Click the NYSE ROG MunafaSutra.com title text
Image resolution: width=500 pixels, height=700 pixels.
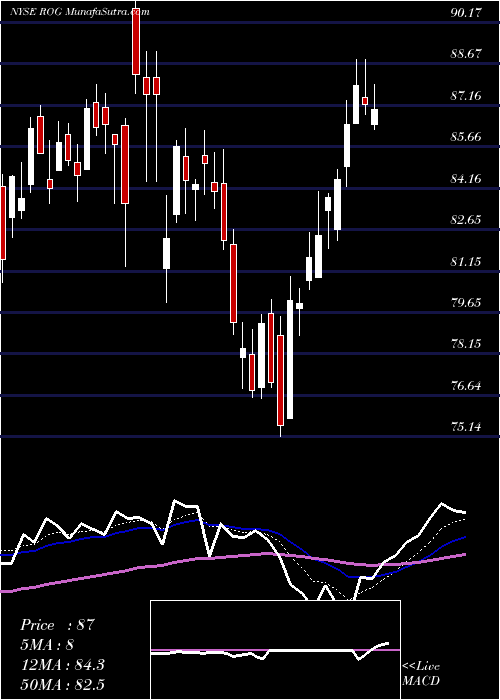click(x=79, y=12)
